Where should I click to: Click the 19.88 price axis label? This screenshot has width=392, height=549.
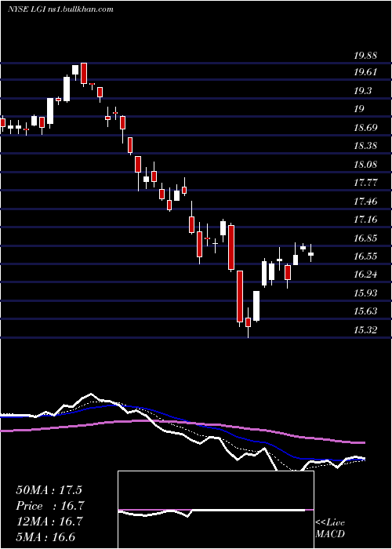click(x=365, y=55)
